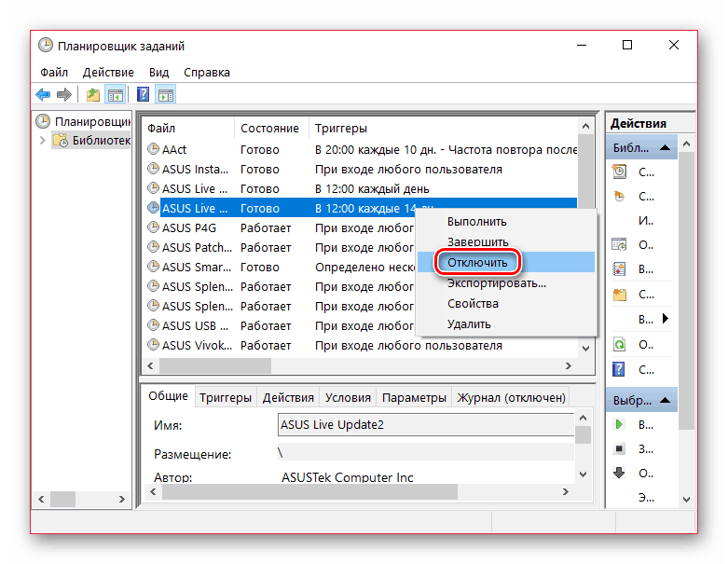Click details pane horizontal scroll left arrow
The height and width of the screenshot is (564, 728).
point(153,491)
